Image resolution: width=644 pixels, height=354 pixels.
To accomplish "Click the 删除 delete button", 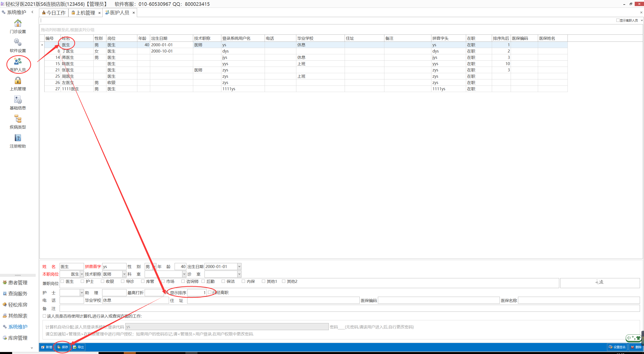I will (636, 347).
